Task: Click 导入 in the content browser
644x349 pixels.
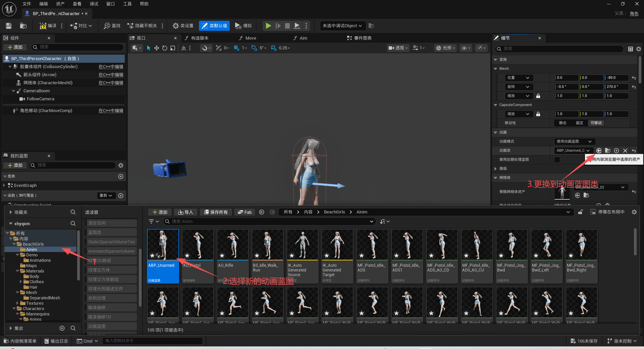Action: pyautogui.click(x=185, y=212)
